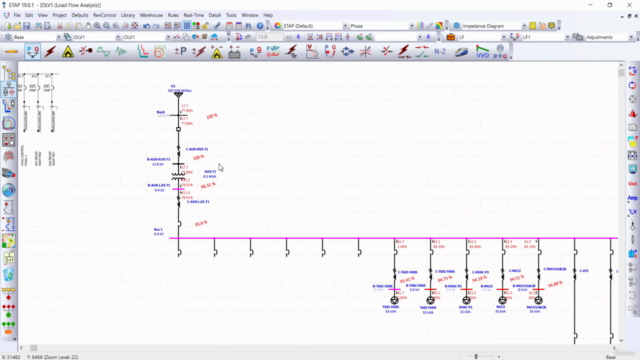Open the N-2 contingency analysis icon
Screen dimensions: 640x360
[440, 52]
